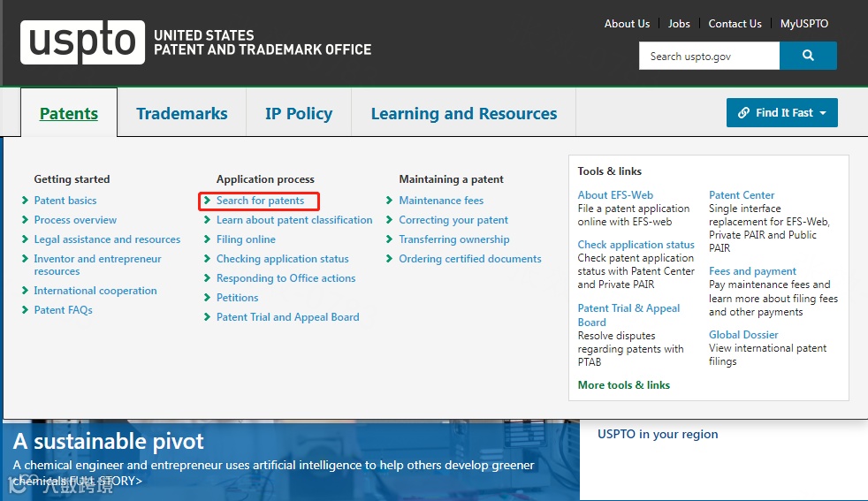Open Checking application status link
The image size is (868, 501).
282,259
